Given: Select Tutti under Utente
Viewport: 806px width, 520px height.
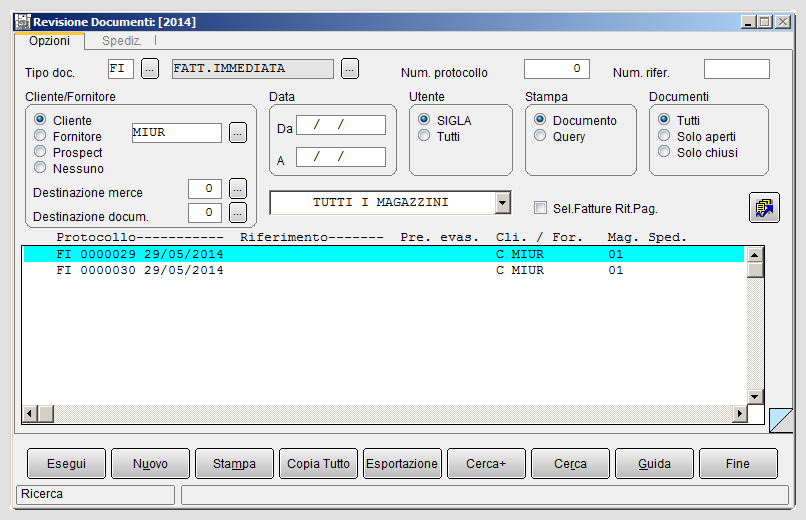Looking at the screenshot, I should 424,135.
